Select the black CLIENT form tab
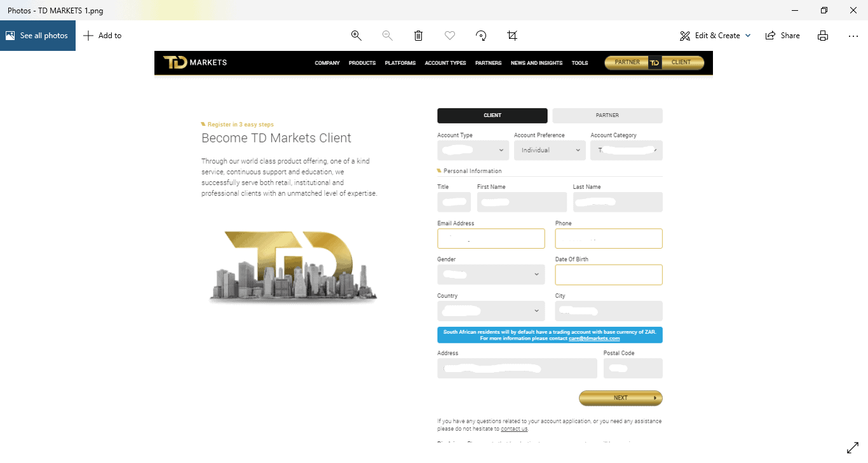 (x=492, y=115)
